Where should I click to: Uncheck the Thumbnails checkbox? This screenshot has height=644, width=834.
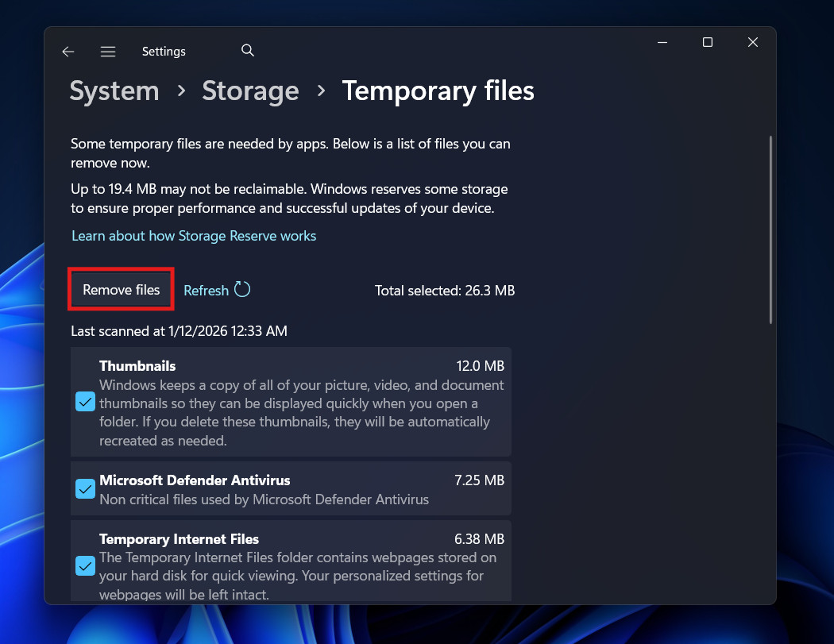(x=85, y=402)
